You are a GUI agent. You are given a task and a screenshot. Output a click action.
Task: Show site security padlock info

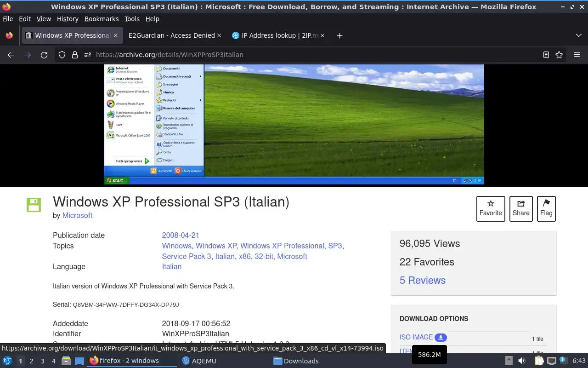[x=75, y=55]
